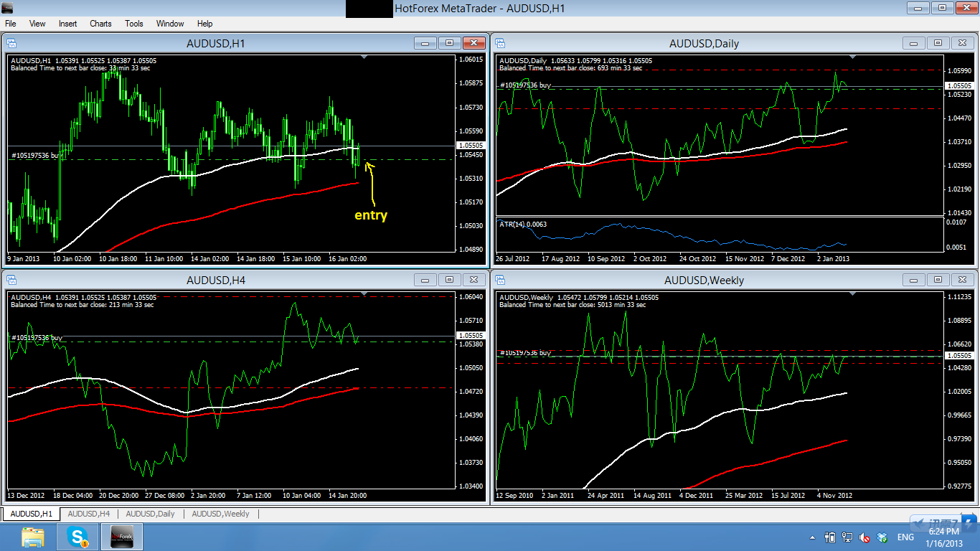Click the 1.05505 price tag on H4 chart
The width and height of the screenshot is (980, 551).
(x=471, y=335)
